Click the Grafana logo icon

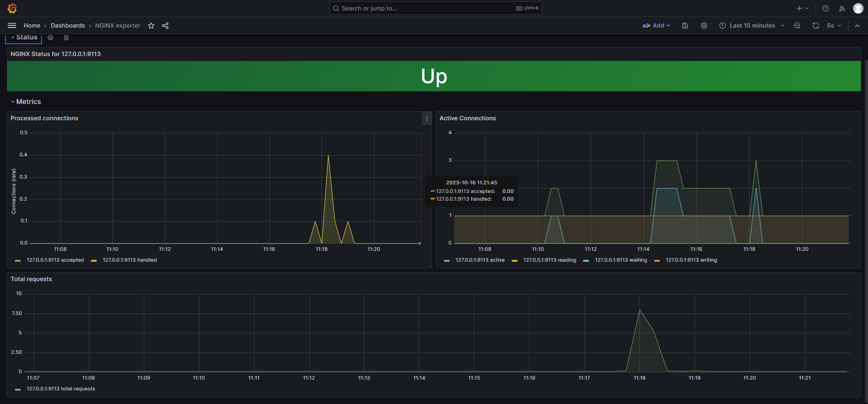point(12,8)
